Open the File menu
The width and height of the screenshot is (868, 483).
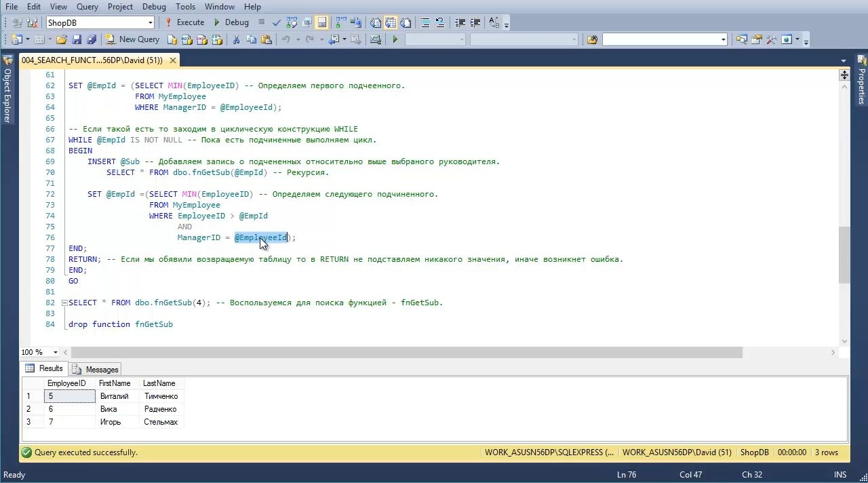[x=12, y=6]
